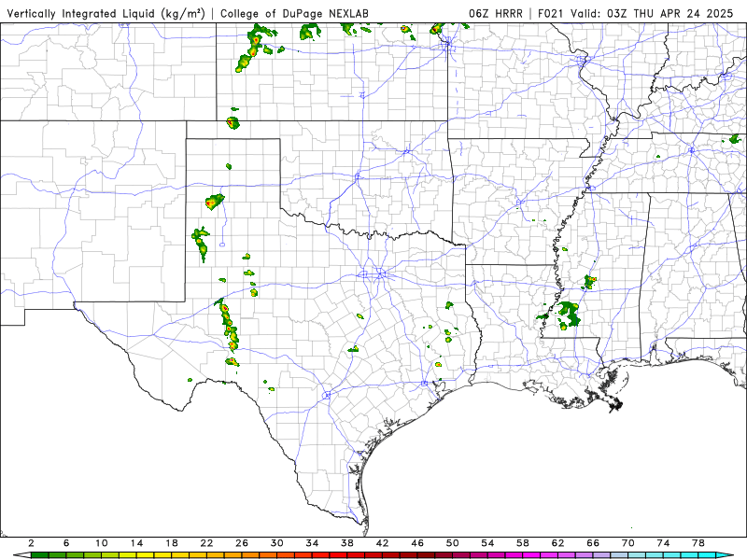
Task: Click the colorbar label "78"
Action: pos(698,543)
